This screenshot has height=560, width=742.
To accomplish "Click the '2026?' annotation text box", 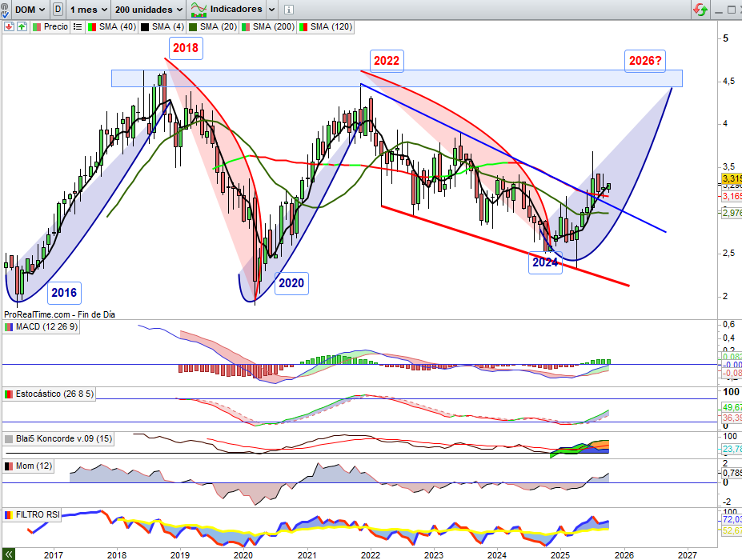I will click(x=645, y=61).
